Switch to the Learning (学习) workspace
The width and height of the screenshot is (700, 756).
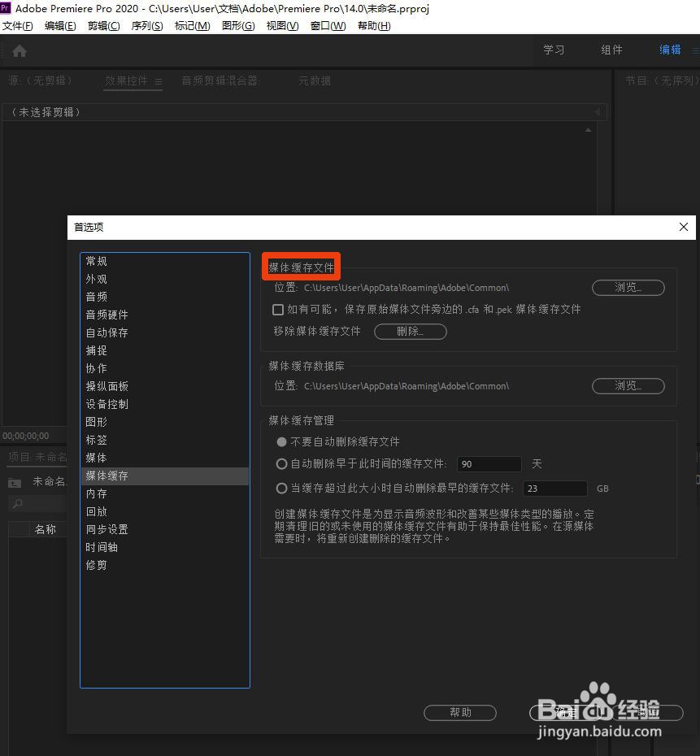click(x=554, y=50)
